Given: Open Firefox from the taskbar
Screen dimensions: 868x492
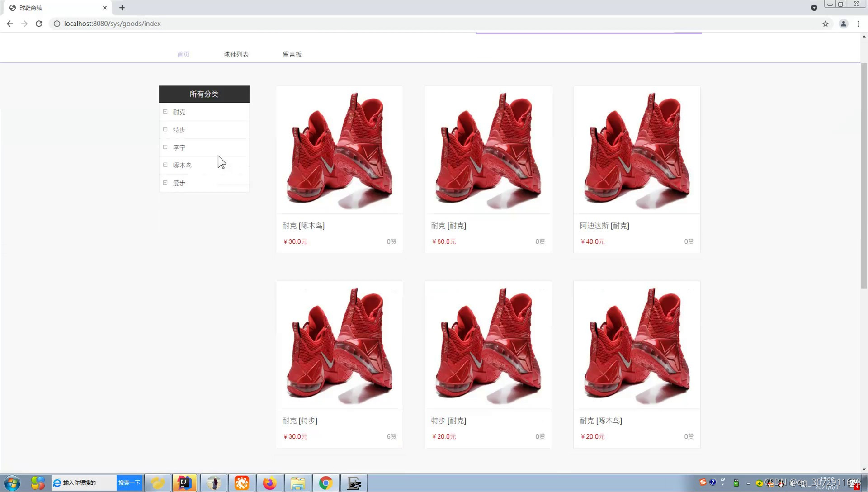Looking at the screenshot, I should coord(269,483).
